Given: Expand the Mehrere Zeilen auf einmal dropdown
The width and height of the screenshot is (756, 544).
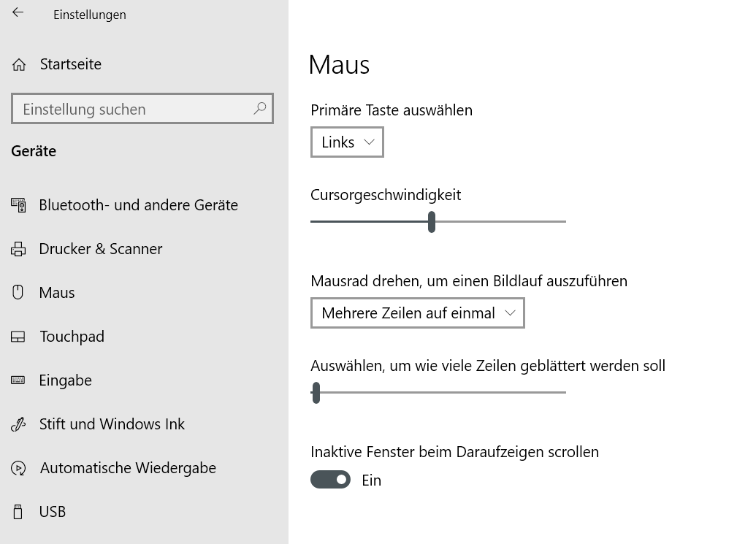Looking at the screenshot, I should click(417, 313).
